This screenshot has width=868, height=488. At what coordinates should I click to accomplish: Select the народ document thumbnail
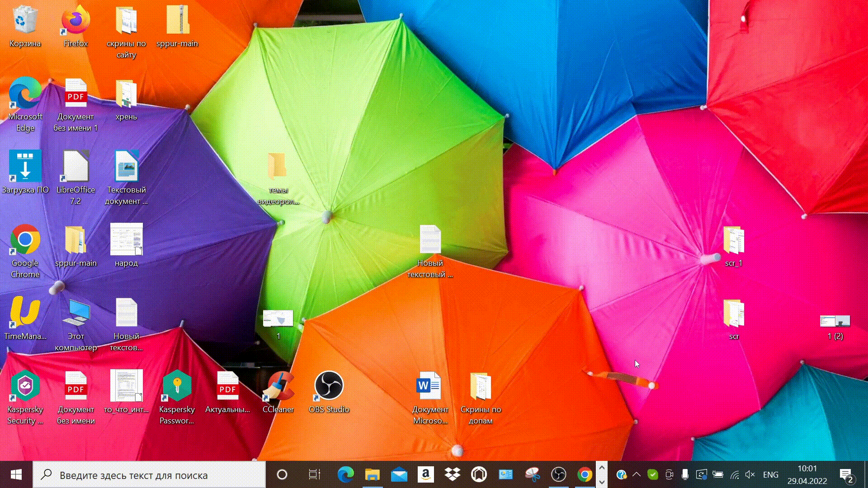click(126, 246)
